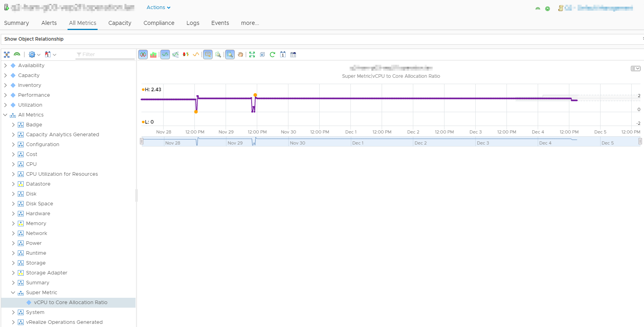Toggle the show data point tips button
644x327 pixels.
click(208, 54)
